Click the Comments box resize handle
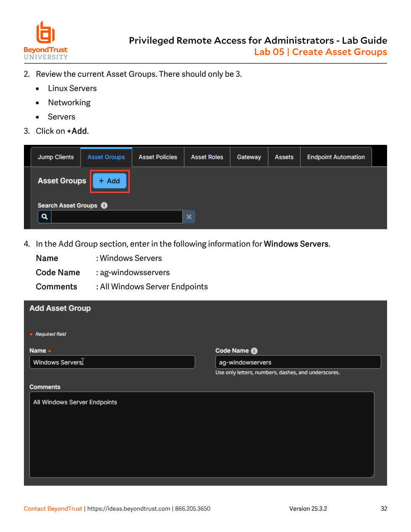Viewport: 411px width, 532px height. pos(372,475)
